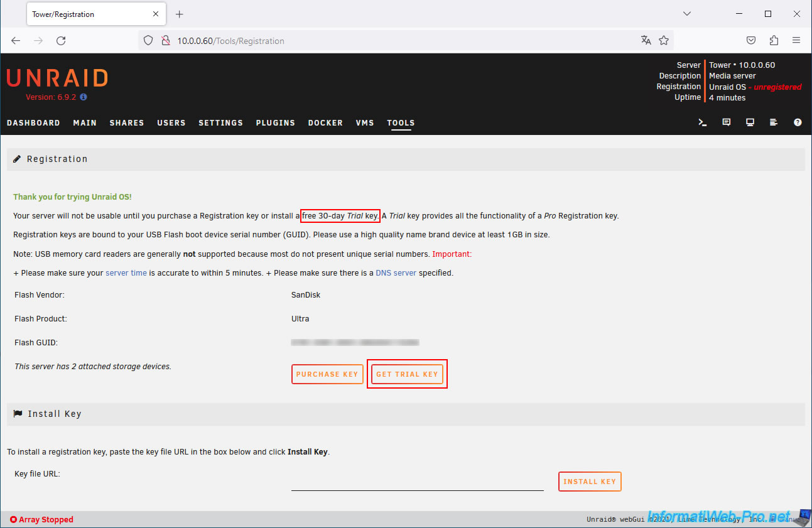Follow the DNS server link
The height and width of the screenshot is (528, 812).
396,273
